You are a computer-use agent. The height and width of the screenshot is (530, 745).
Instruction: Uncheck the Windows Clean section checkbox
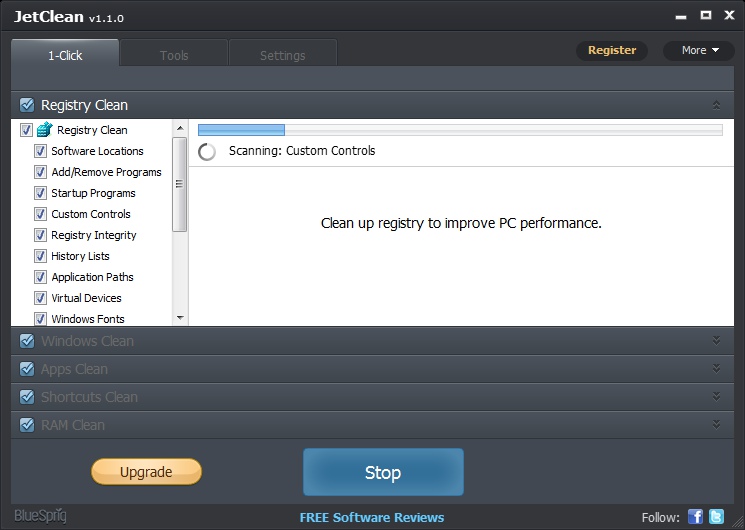pyautogui.click(x=27, y=341)
